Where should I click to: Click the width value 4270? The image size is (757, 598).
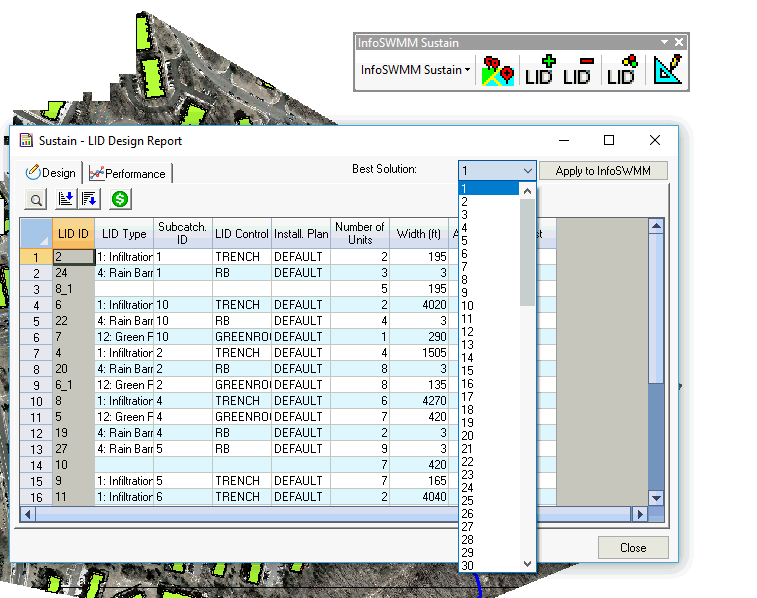pos(419,401)
